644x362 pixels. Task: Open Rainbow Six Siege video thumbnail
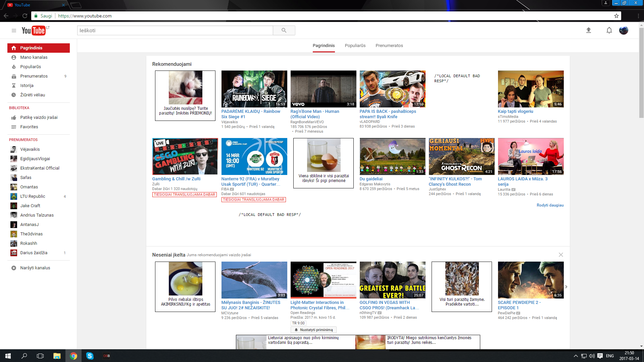[x=254, y=89]
